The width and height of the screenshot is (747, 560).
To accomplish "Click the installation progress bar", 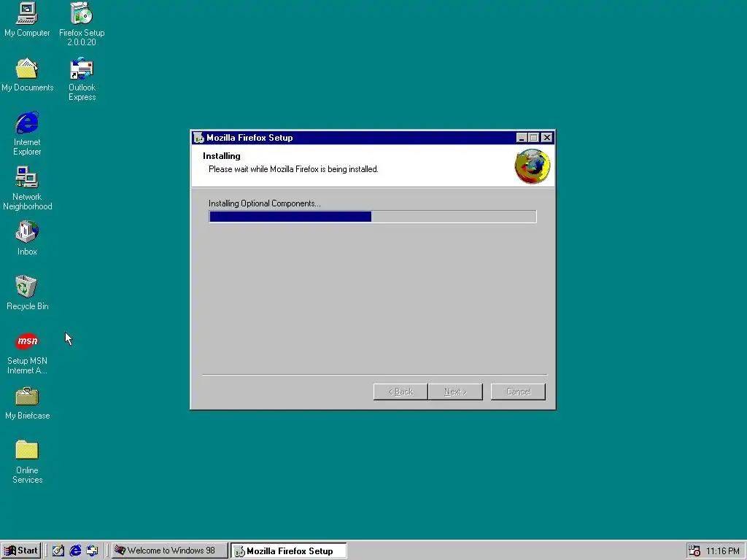I will 373,217.
